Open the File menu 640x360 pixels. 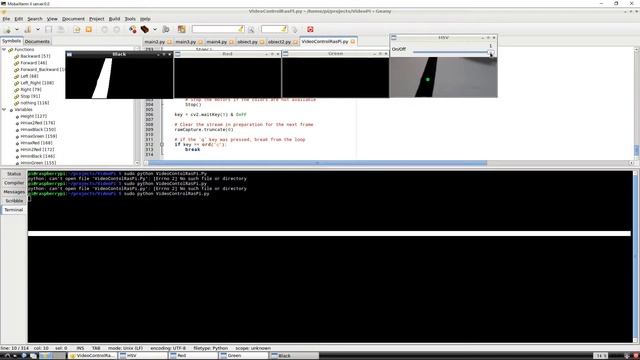click(6, 19)
